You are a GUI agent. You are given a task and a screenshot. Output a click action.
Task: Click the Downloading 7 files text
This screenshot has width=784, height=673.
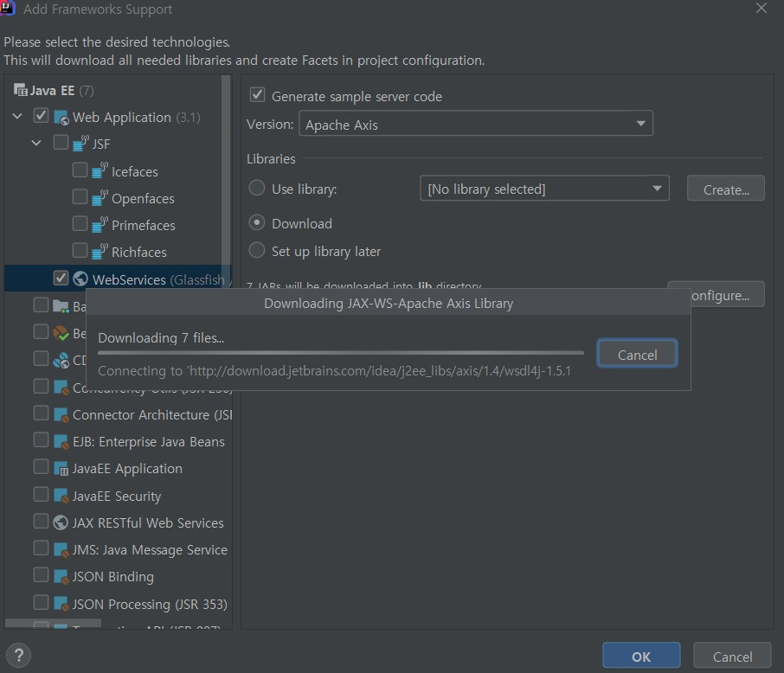(x=161, y=338)
